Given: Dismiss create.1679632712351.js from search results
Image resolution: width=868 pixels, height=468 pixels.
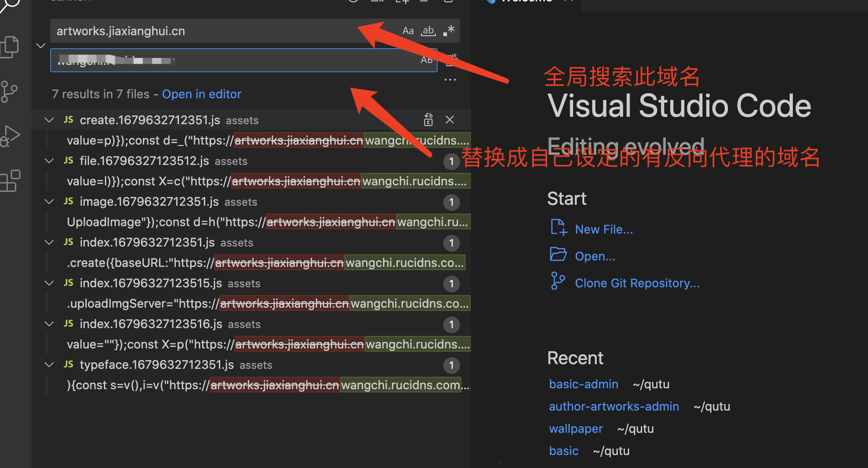Looking at the screenshot, I should pyautogui.click(x=449, y=120).
